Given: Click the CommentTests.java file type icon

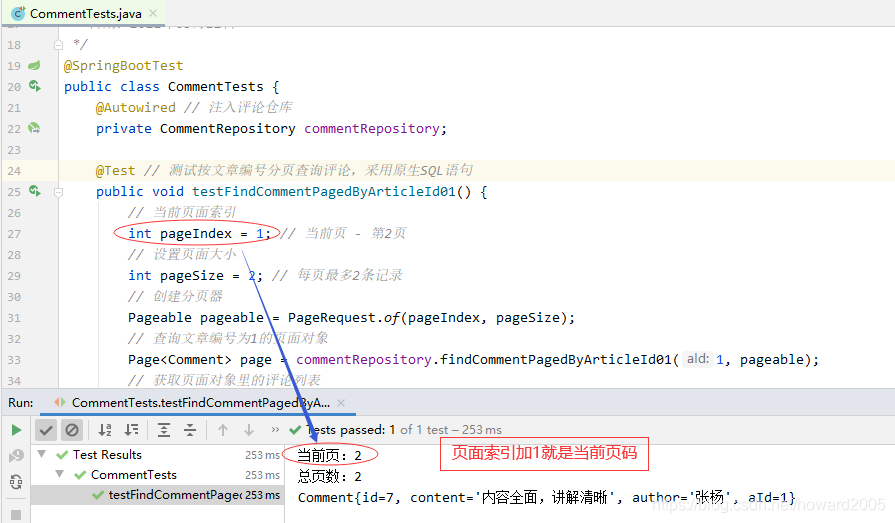Looking at the screenshot, I should pyautogui.click(x=18, y=13).
